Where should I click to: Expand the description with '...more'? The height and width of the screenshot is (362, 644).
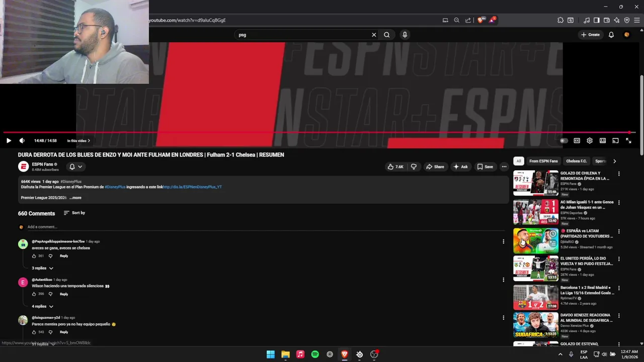click(75, 198)
